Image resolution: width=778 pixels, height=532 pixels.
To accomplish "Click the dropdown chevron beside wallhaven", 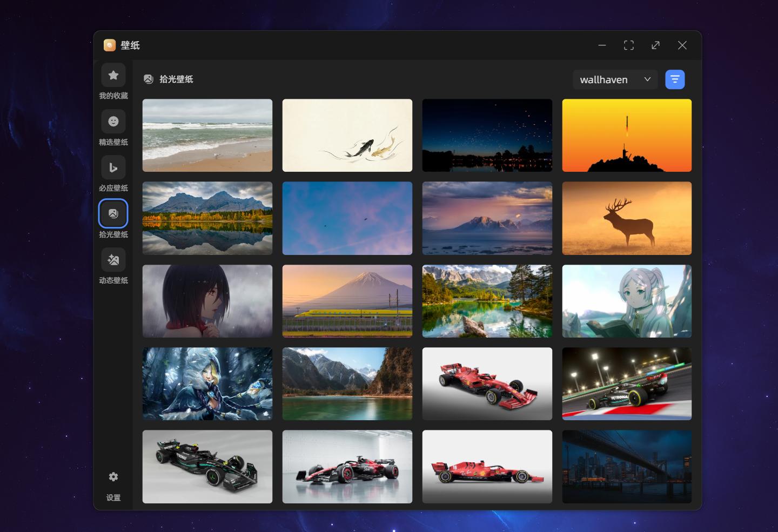I will 647,79.
